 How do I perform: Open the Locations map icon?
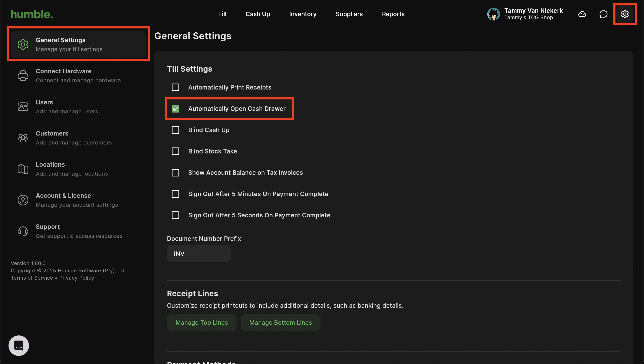click(23, 169)
